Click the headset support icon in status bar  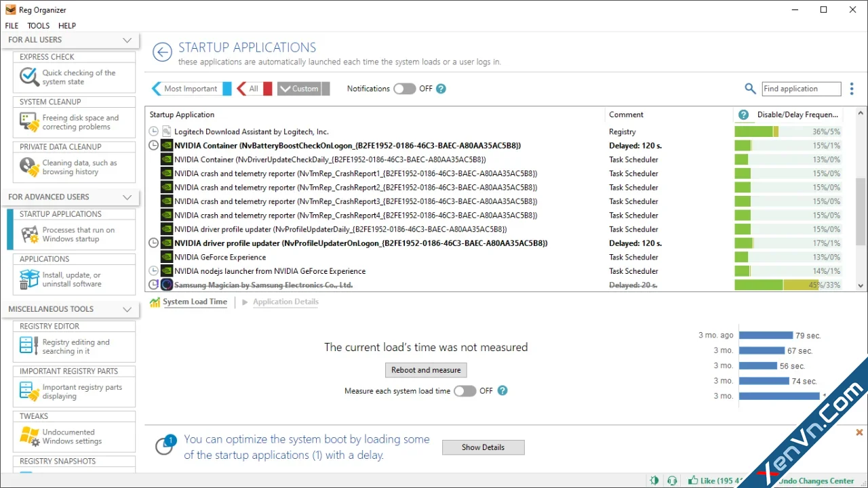point(672,481)
